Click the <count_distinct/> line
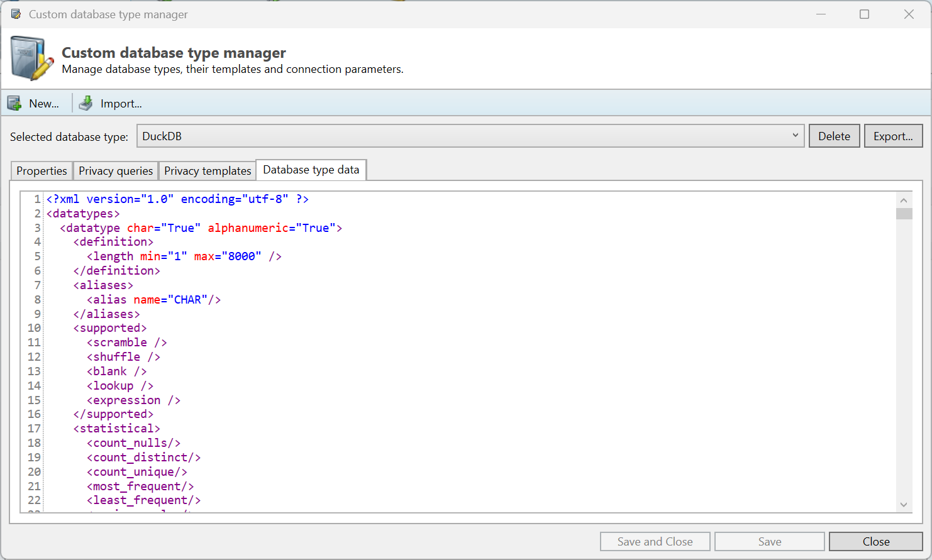This screenshot has width=932, height=560. pos(144,458)
